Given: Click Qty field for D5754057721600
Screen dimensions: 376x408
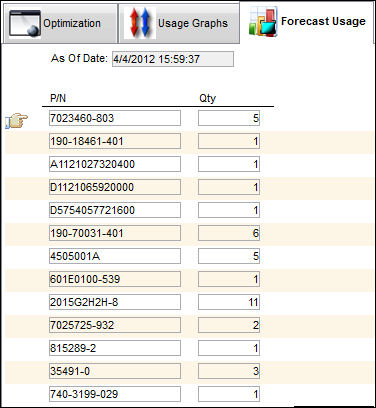Looking at the screenshot, I should pos(229,210).
